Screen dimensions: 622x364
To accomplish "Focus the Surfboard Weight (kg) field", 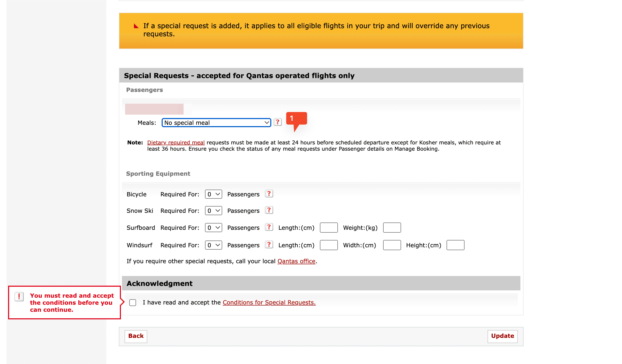I will click(392, 228).
